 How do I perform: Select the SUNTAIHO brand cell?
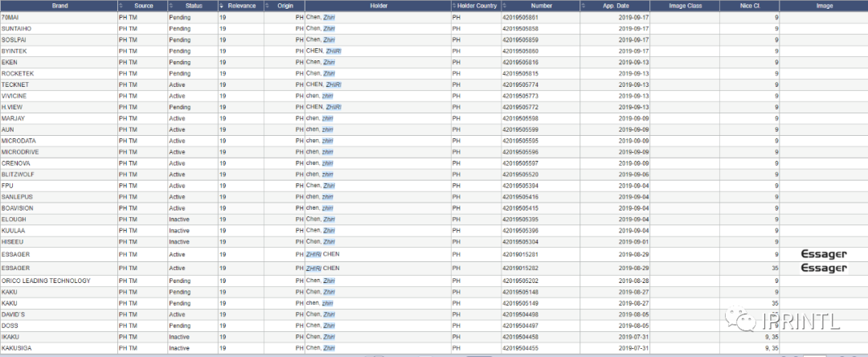pyautogui.click(x=59, y=28)
